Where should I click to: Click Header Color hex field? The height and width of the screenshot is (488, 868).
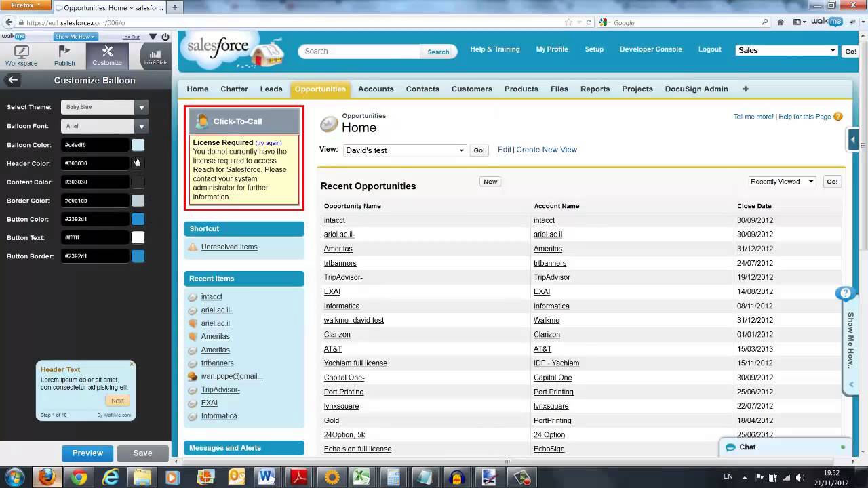tap(95, 163)
